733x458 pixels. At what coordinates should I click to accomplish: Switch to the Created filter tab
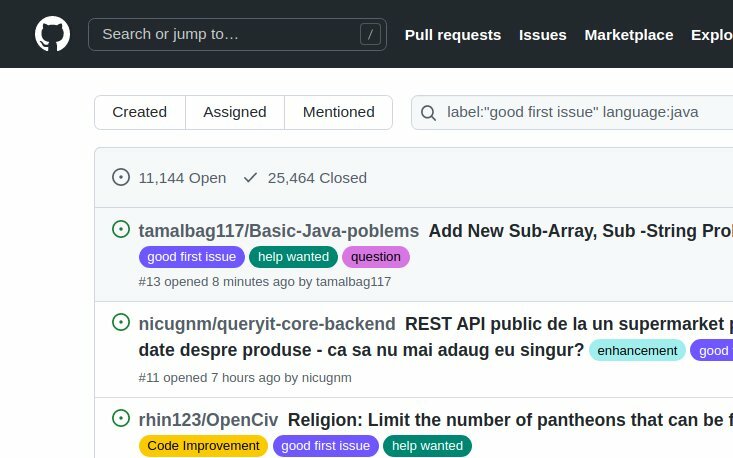click(x=139, y=112)
